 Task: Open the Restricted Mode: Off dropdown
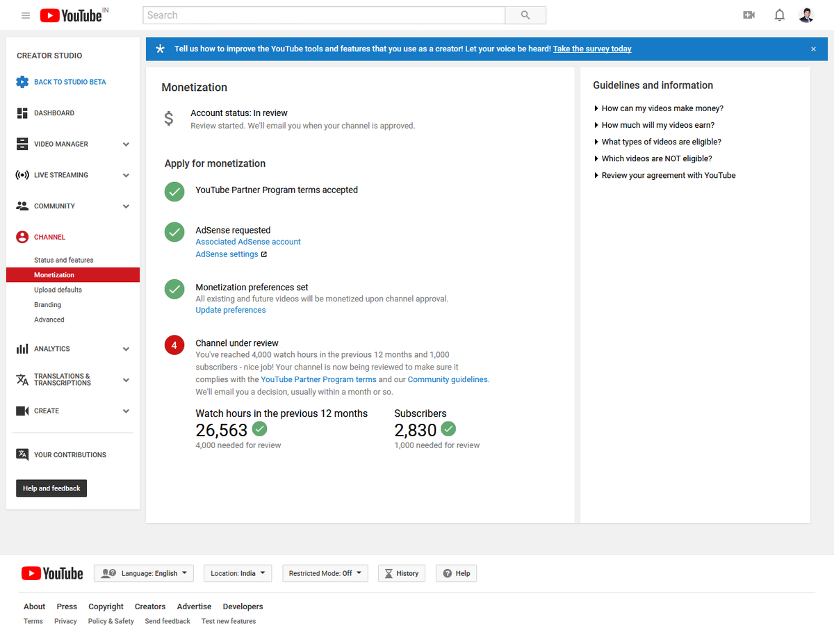coord(325,573)
